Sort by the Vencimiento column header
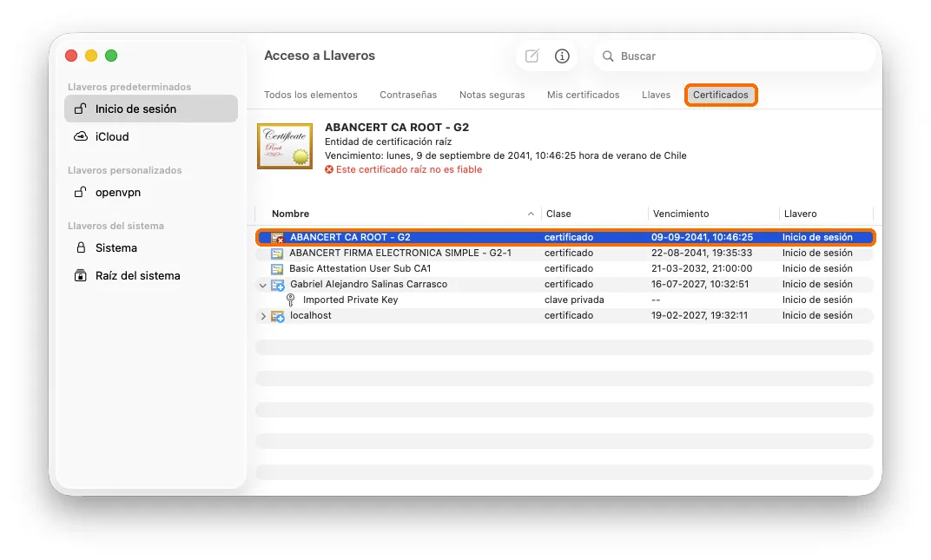 (x=680, y=214)
